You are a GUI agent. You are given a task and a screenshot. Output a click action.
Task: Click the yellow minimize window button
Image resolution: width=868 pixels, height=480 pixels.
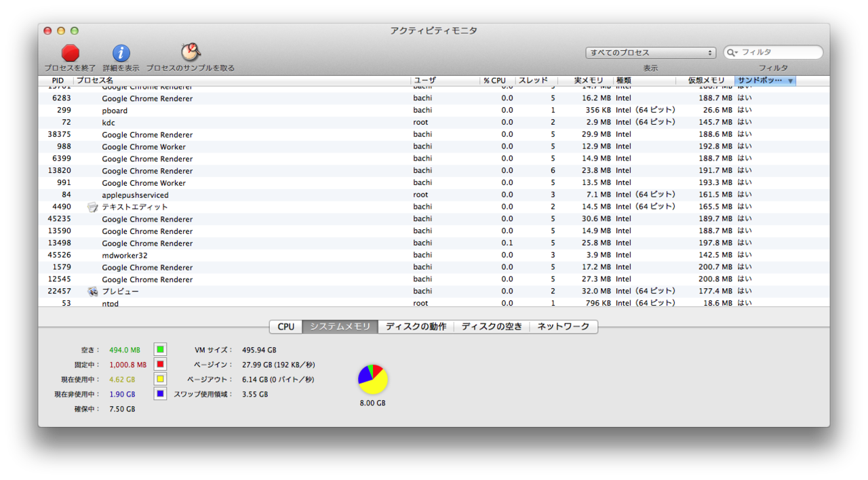point(61,31)
